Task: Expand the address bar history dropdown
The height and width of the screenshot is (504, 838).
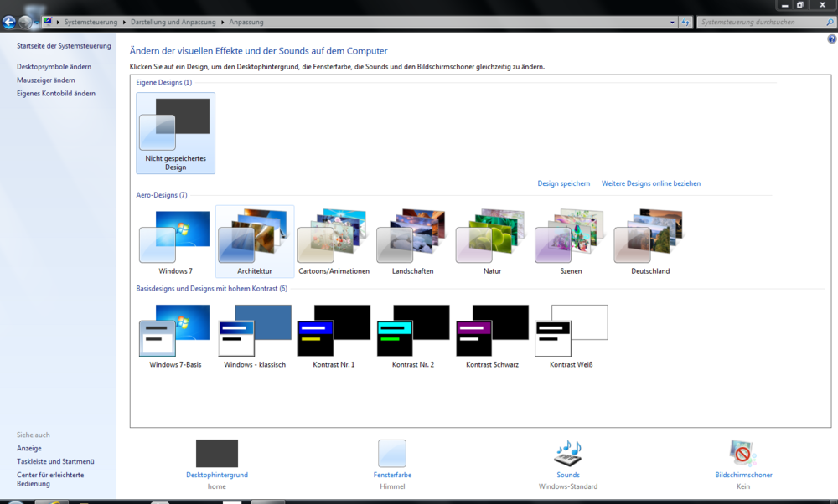Action: (x=672, y=23)
